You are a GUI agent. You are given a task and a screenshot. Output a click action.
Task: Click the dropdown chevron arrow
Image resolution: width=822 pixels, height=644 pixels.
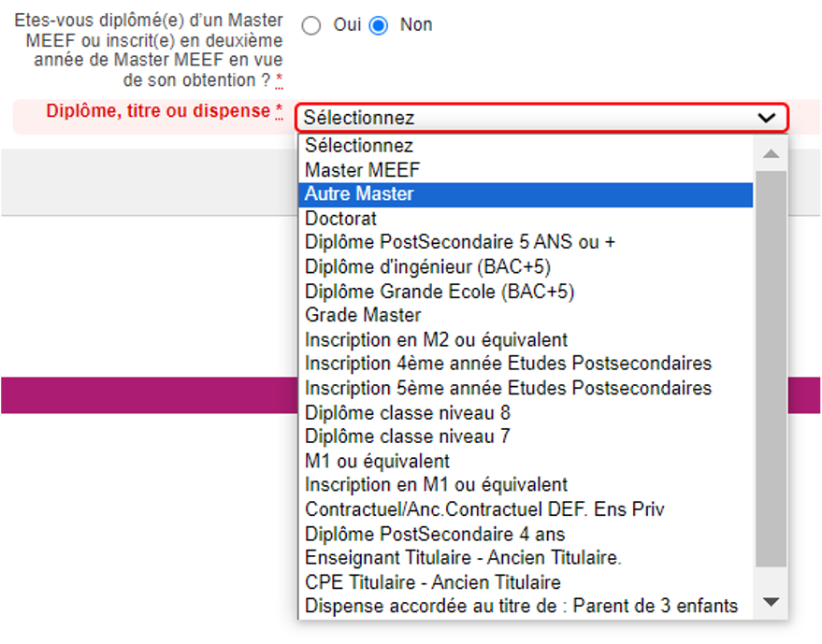(767, 118)
